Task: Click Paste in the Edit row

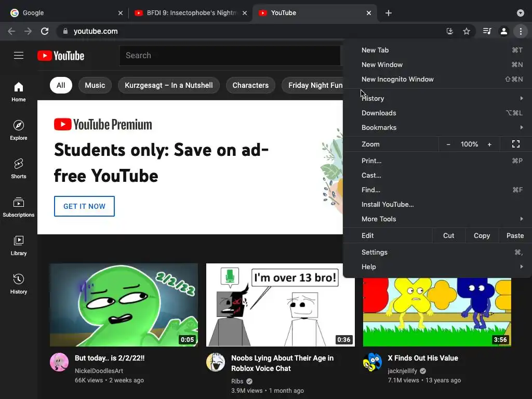Action: coord(515,235)
